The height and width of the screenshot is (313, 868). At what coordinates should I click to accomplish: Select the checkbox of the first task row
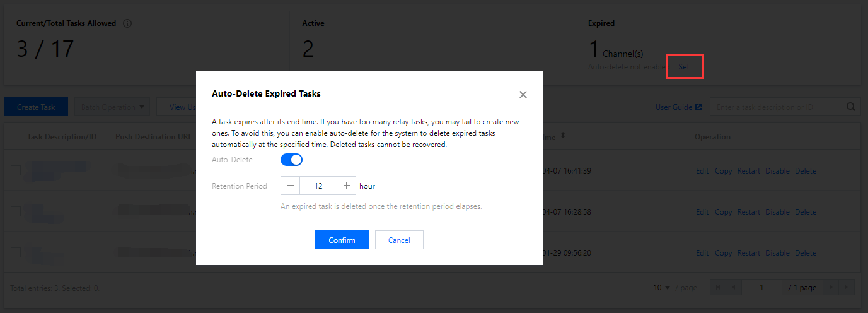click(x=16, y=171)
